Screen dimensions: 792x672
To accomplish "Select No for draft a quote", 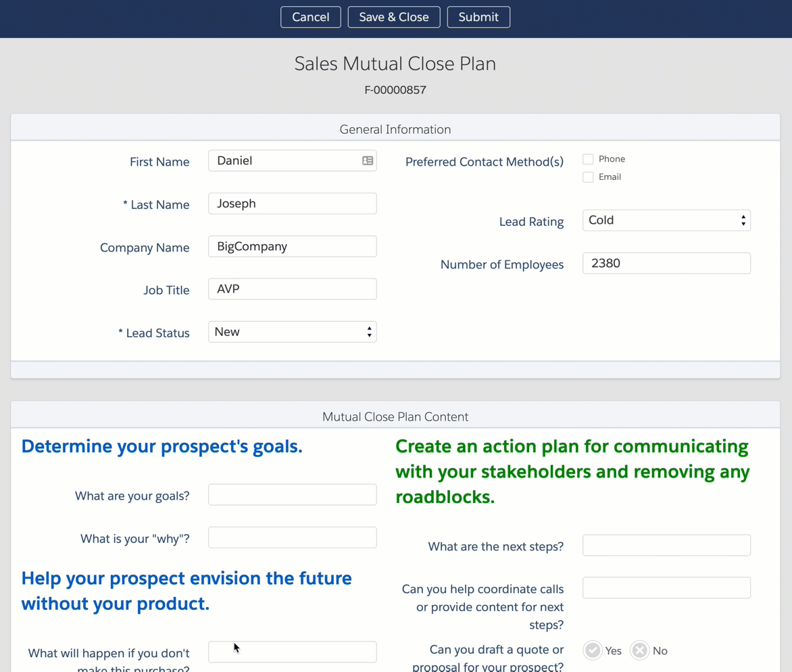I will tap(639, 650).
